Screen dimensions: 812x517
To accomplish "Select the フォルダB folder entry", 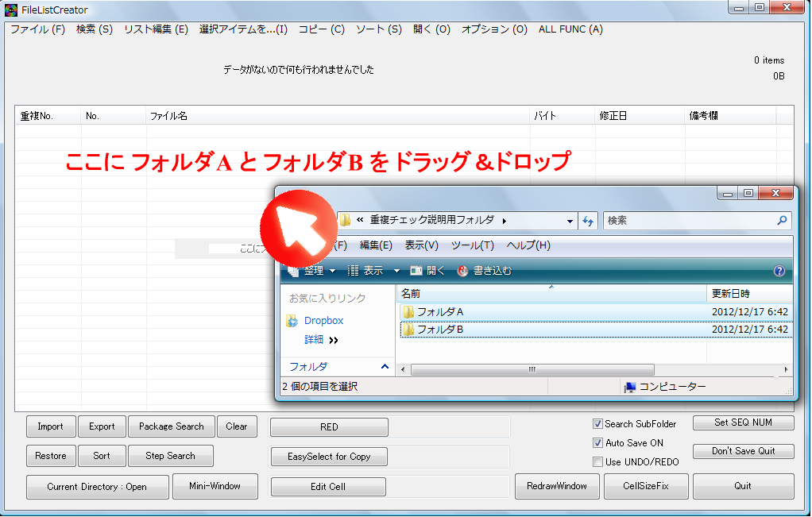I will 442,330.
